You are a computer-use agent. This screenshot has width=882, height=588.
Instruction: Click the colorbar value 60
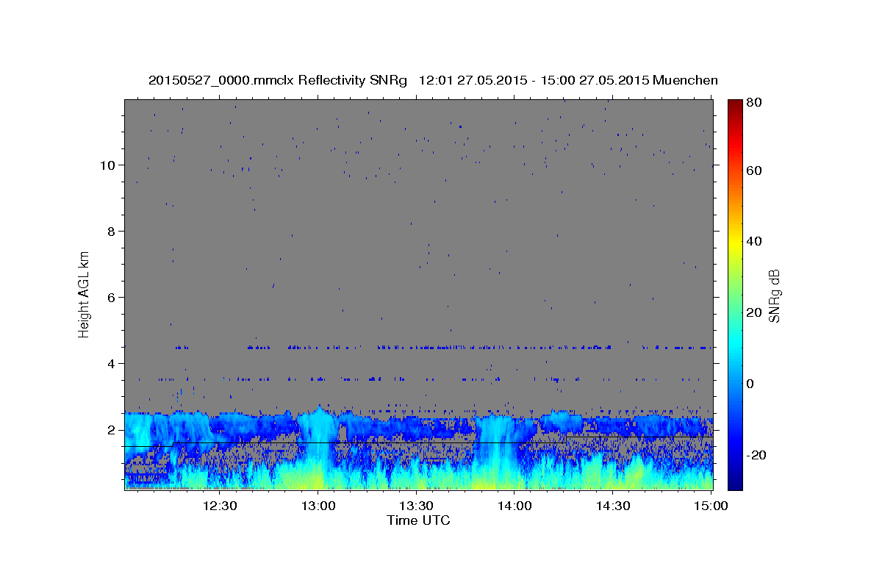[753, 171]
